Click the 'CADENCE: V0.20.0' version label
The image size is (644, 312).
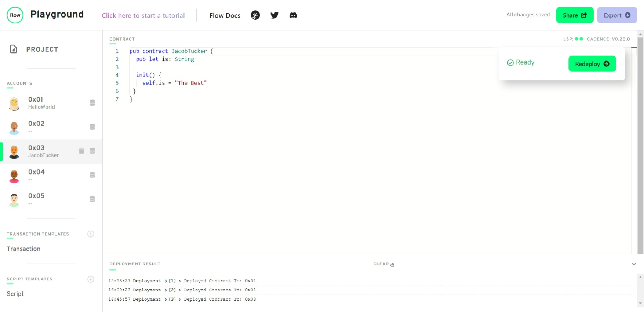coord(608,39)
